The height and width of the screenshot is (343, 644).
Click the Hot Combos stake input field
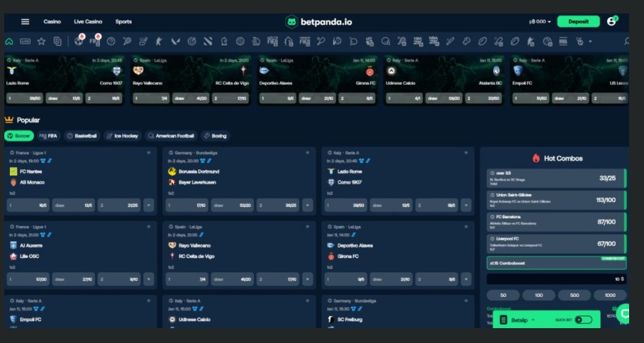557,279
